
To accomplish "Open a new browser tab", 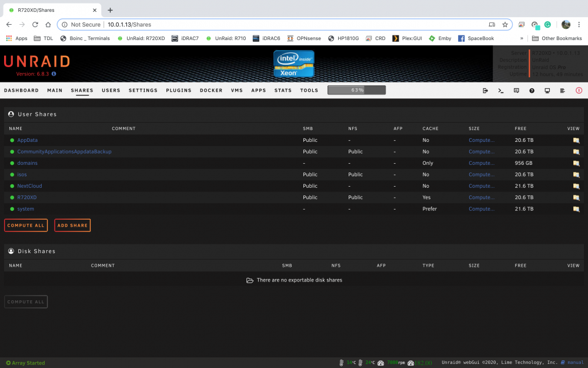I will [110, 10].
